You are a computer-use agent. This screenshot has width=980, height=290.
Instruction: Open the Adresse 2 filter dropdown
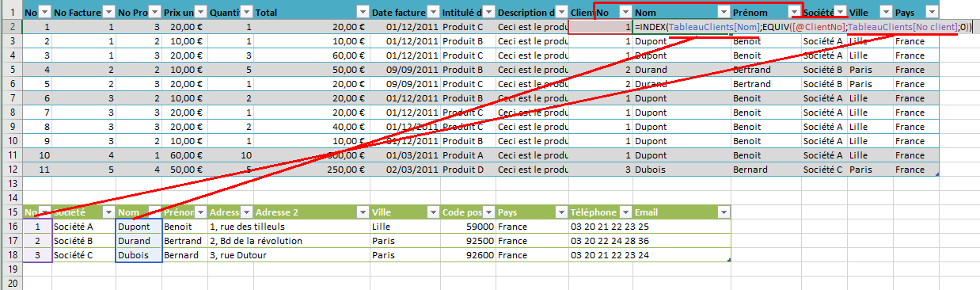[363, 212]
